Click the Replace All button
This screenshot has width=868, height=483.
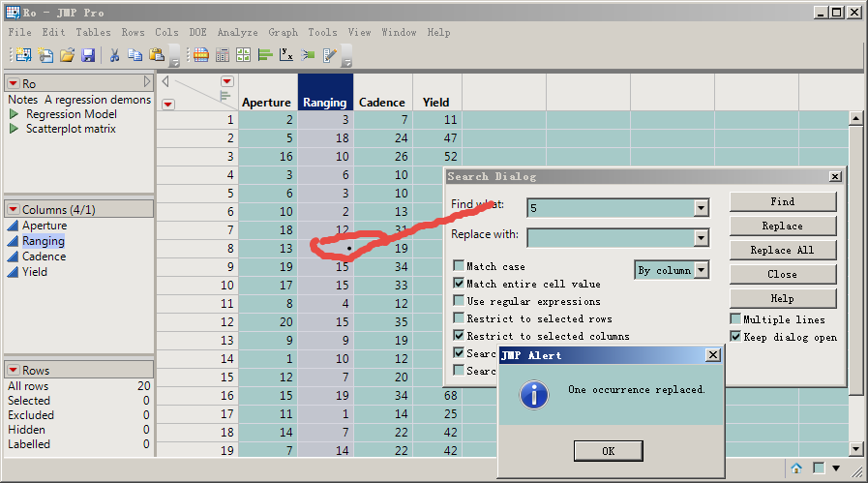(x=782, y=250)
